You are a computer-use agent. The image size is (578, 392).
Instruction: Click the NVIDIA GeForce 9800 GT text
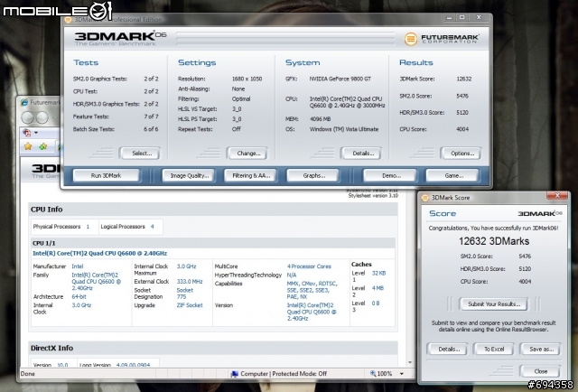pyautogui.click(x=340, y=79)
